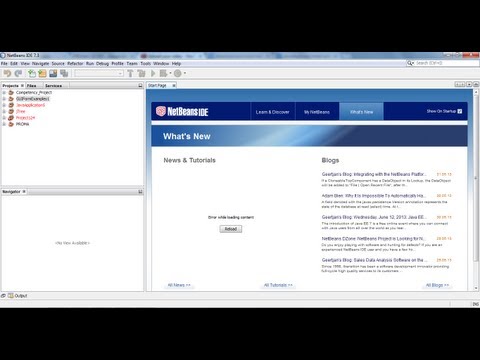Image resolution: width=480 pixels, height=360 pixels.
Task: Open the Tools menu
Action: click(x=146, y=63)
